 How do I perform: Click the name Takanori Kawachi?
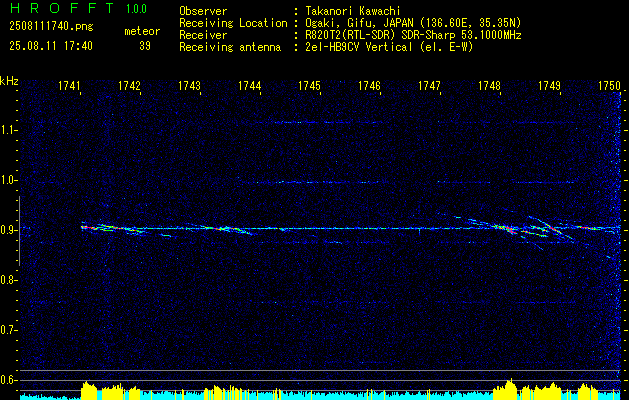(352, 11)
